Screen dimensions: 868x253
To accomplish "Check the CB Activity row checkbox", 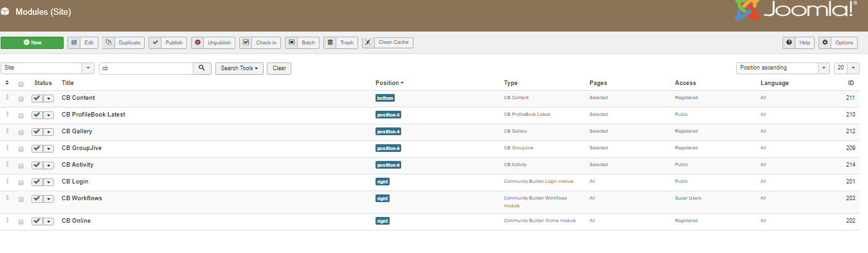I will click(21, 165).
